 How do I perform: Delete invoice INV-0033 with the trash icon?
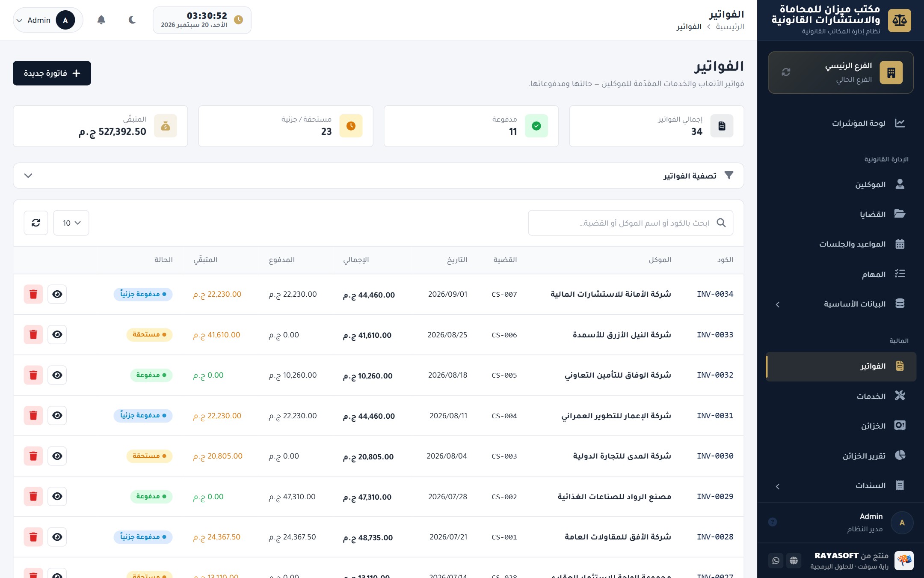point(33,334)
